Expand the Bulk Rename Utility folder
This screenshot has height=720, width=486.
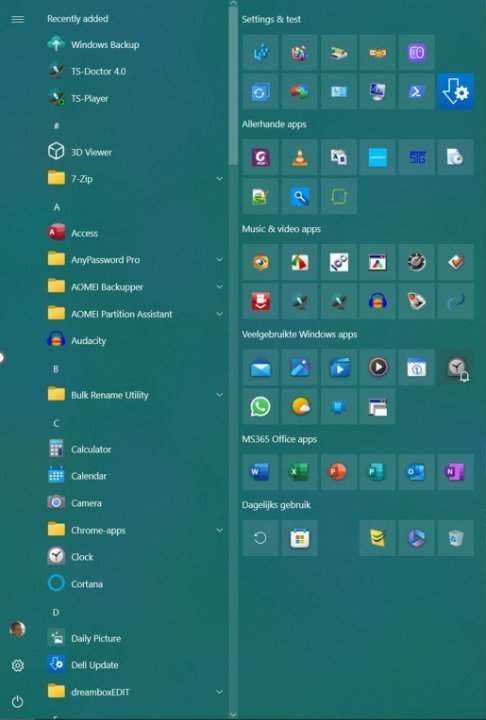tap(136, 395)
